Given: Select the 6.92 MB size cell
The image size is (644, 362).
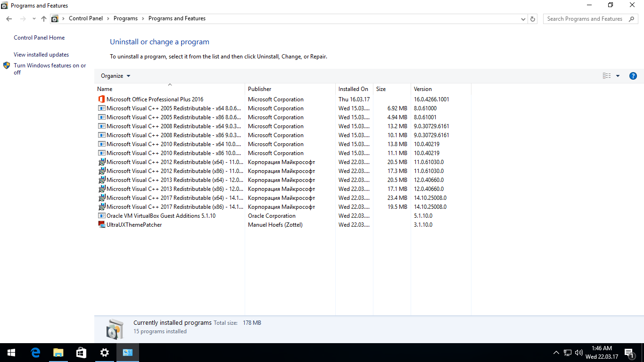Looking at the screenshot, I should pos(397,108).
